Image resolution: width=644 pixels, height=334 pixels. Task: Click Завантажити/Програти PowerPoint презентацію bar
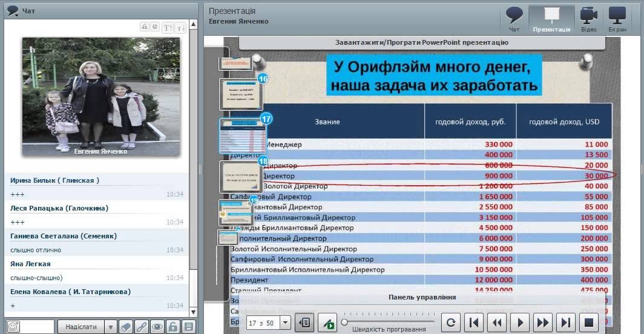(x=422, y=42)
